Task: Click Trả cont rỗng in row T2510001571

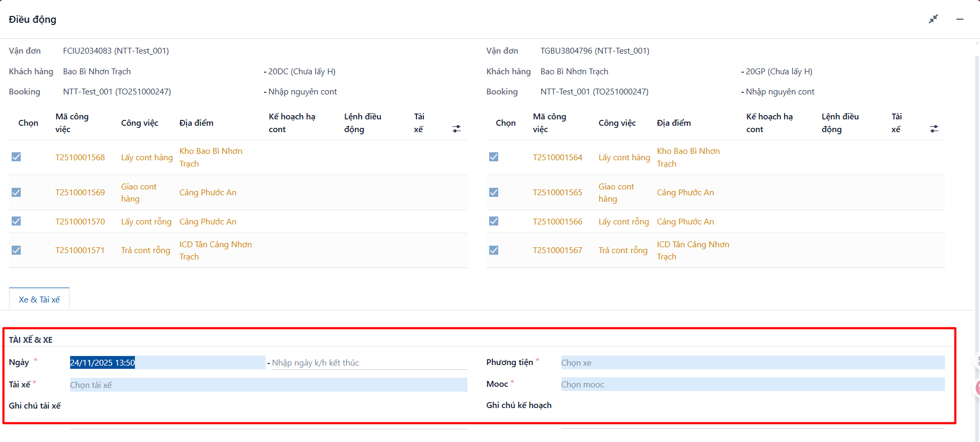Action: tap(146, 250)
